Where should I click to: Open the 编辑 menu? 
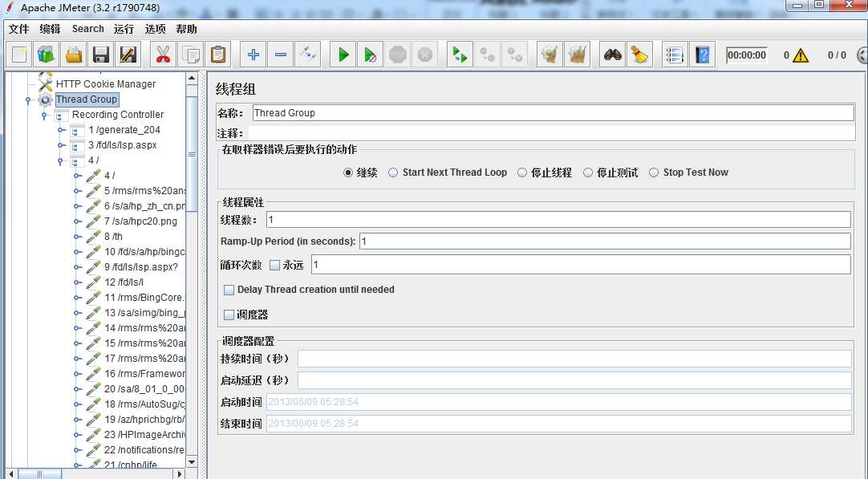tap(50, 29)
